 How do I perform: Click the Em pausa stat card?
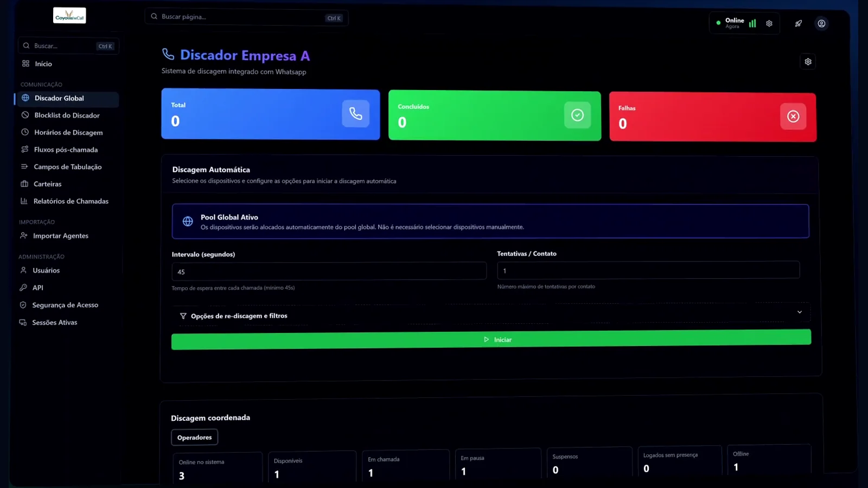pyautogui.click(x=498, y=464)
